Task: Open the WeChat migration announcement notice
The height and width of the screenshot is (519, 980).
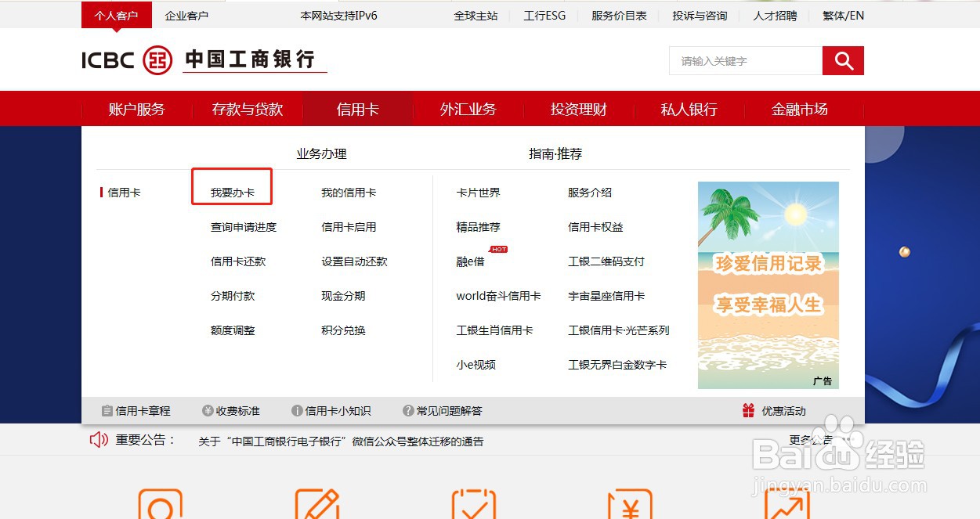Action: [x=341, y=442]
